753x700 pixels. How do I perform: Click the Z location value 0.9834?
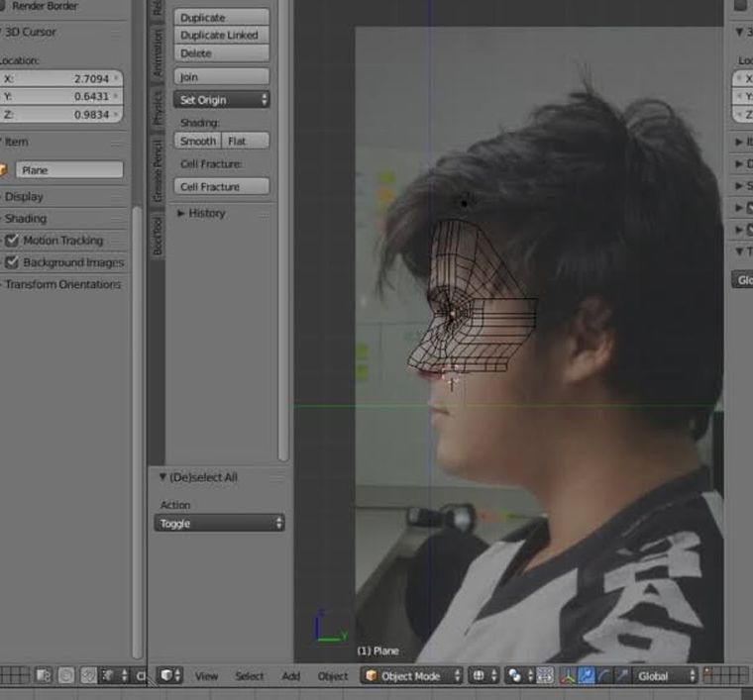click(x=61, y=114)
